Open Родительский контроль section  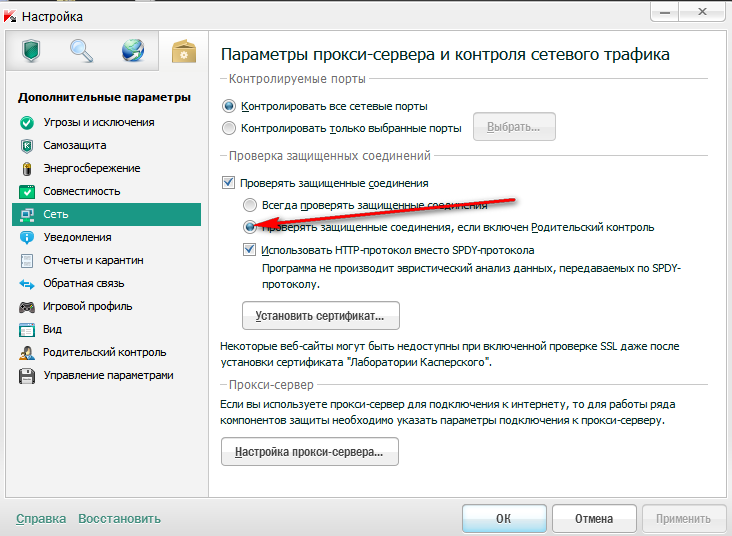105,352
